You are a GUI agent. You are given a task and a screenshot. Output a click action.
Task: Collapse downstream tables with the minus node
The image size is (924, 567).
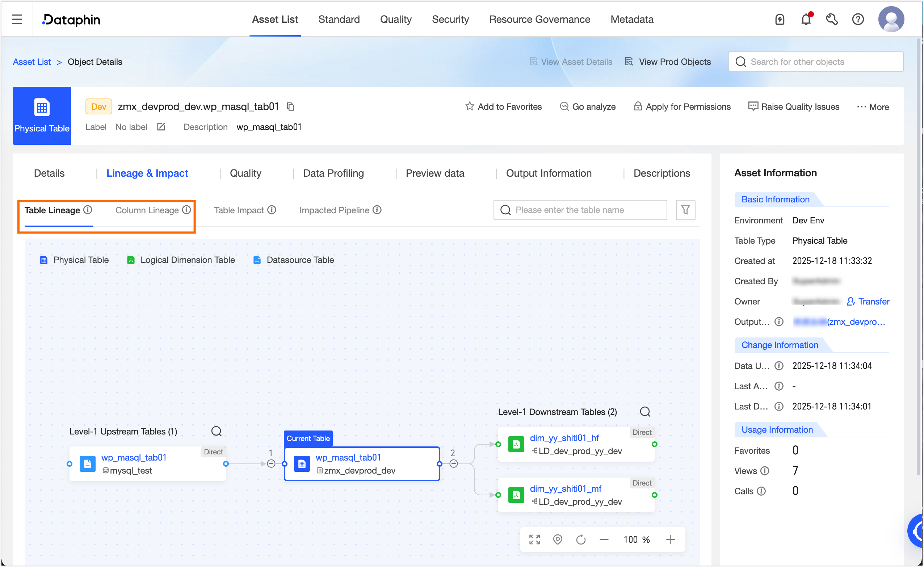tap(453, 463)
